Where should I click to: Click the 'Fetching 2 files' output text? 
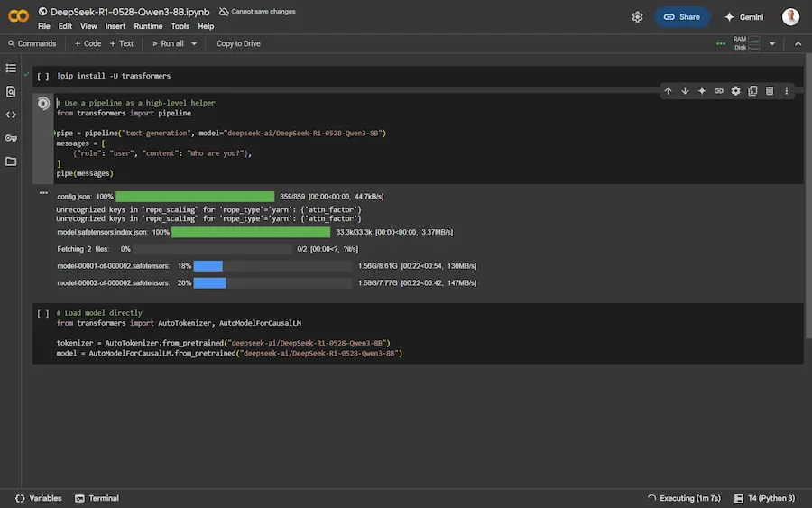click(x=83, y=249)
